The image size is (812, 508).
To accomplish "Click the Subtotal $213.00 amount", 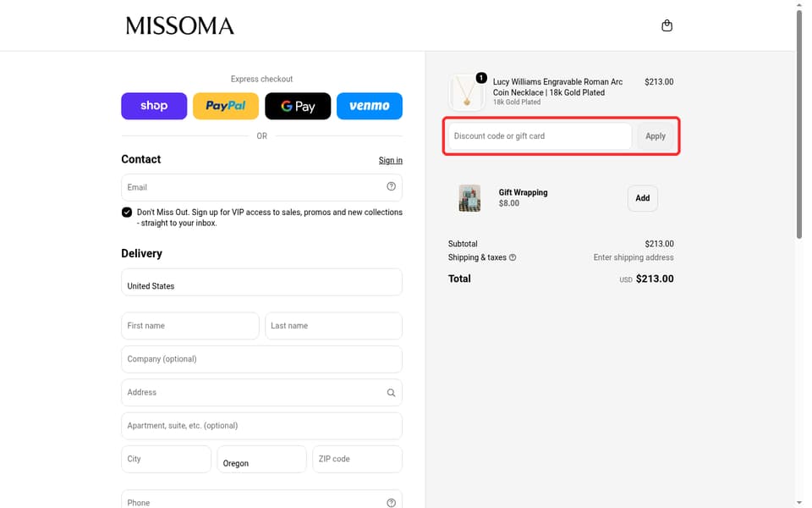I will click(659, 244).
